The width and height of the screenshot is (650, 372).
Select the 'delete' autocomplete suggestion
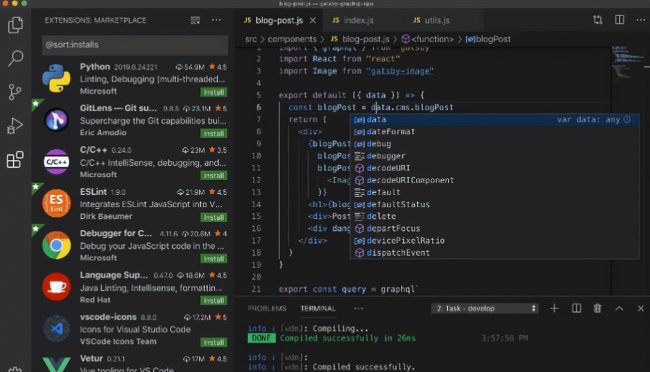(x=494, y=216)
